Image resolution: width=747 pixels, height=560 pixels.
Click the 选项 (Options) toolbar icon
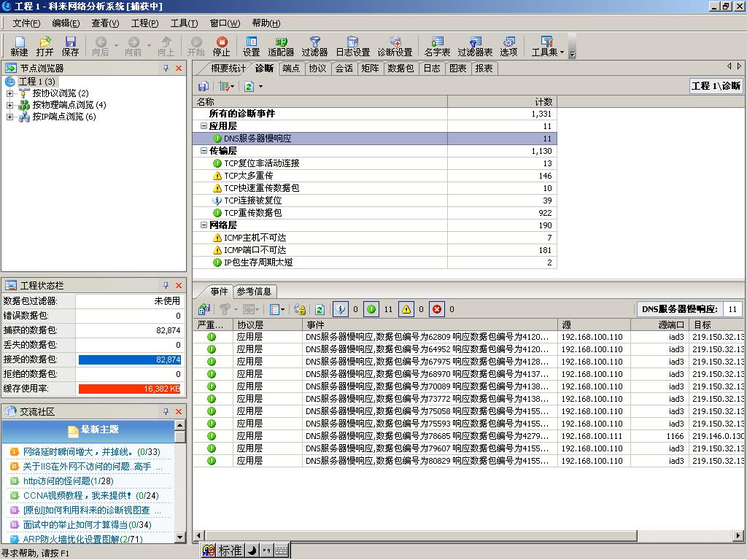click(508, 46)
